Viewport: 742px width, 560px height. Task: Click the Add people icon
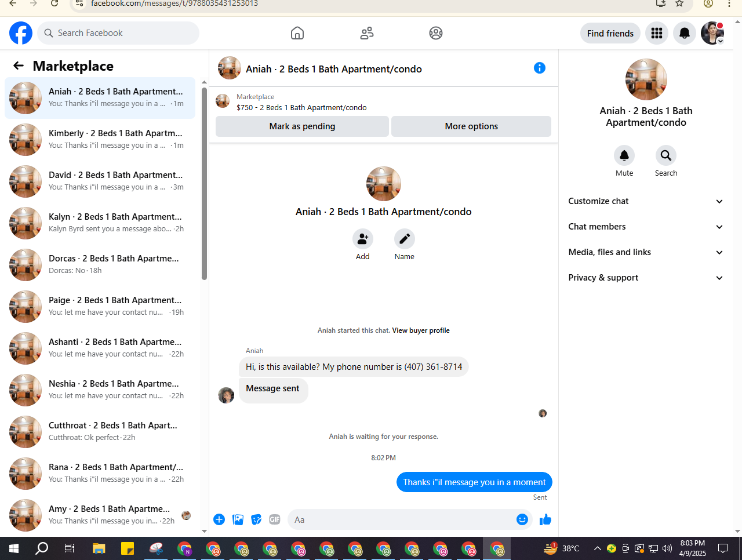(x=363, y=239)
